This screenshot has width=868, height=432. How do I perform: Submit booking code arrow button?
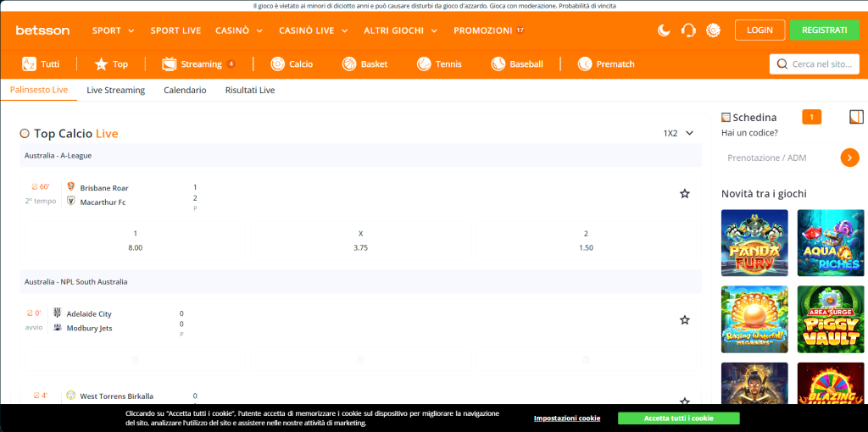click(849, 158)
